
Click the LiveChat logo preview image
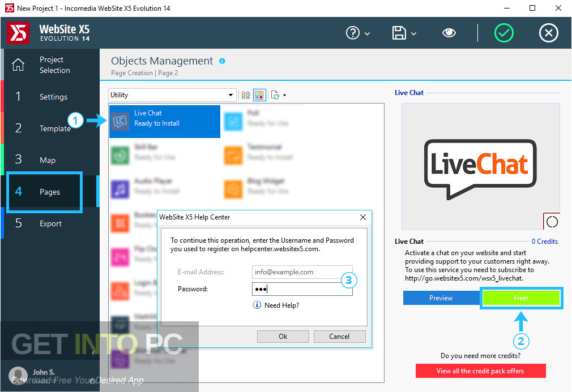click(480, 166)
